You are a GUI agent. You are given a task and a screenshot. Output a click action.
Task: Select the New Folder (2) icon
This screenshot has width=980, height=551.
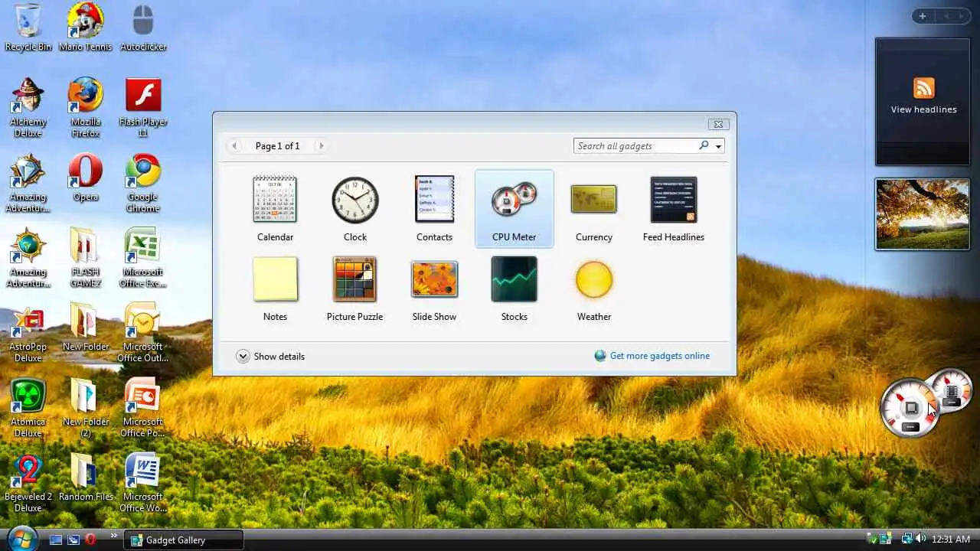tap(86, 407)
